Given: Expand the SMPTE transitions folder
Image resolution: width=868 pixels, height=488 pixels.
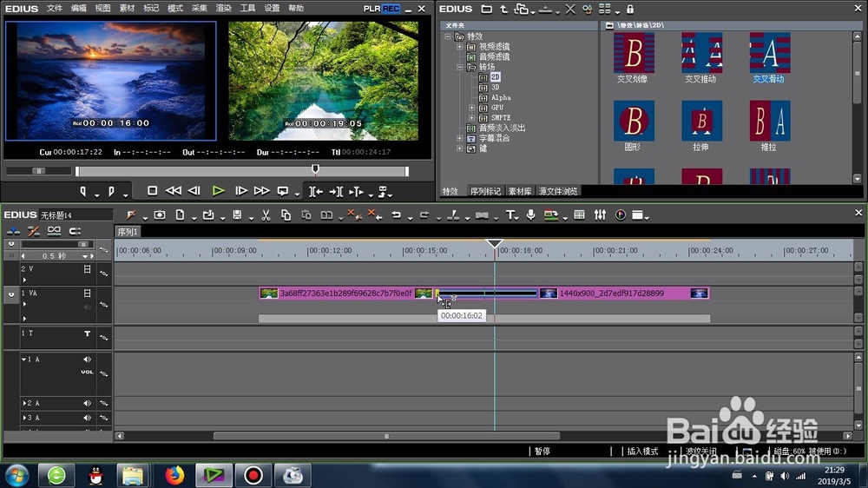Looking at the screenshot, I should click(x=471, y=117).
